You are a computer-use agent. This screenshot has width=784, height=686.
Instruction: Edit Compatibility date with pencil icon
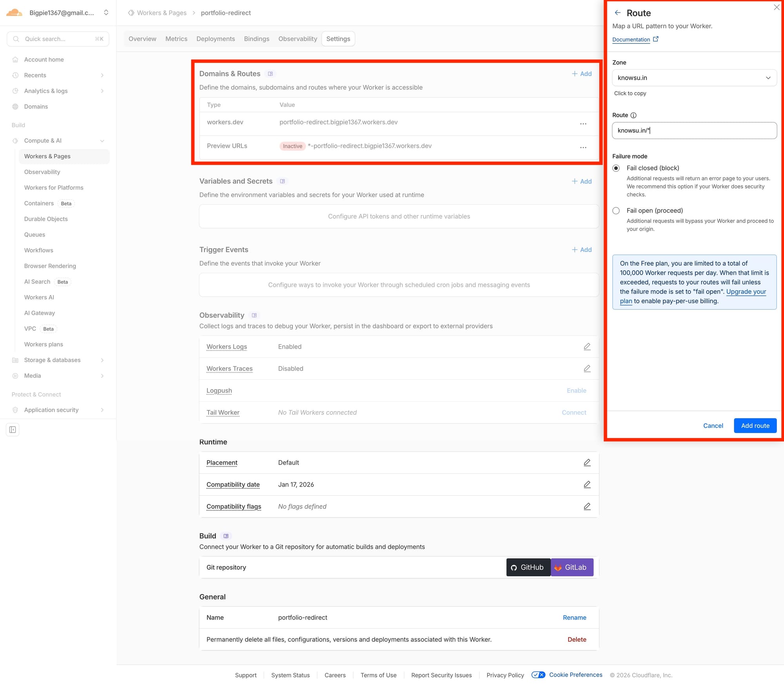(x=587, y=485)
